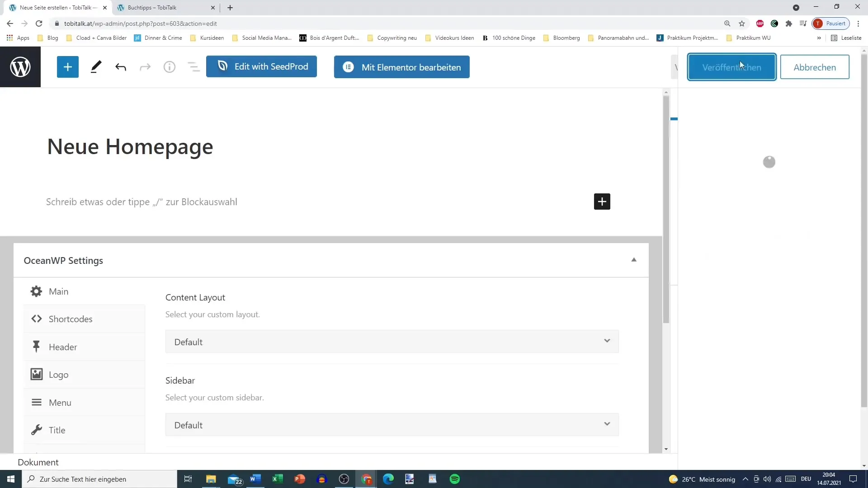This screenshot has height=488, width=868.
Task: Select the Title settings tab
Action: pos(84,430)
